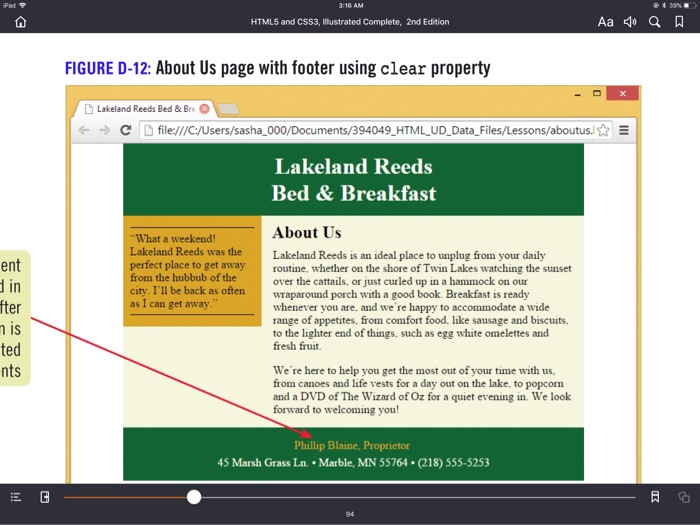
Task: Click the bookmark star in address bar
Action: [603, 130]
